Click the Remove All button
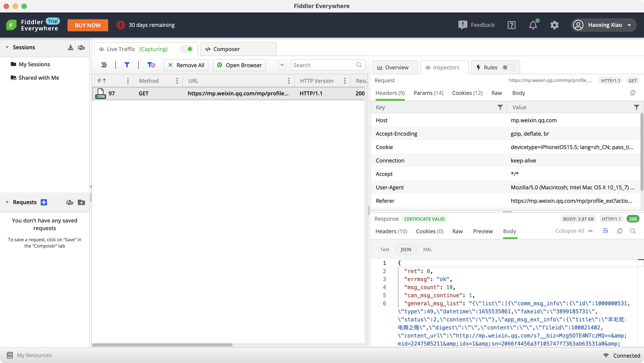The height and width of the screenshot is (363, 644). (186, 65)
